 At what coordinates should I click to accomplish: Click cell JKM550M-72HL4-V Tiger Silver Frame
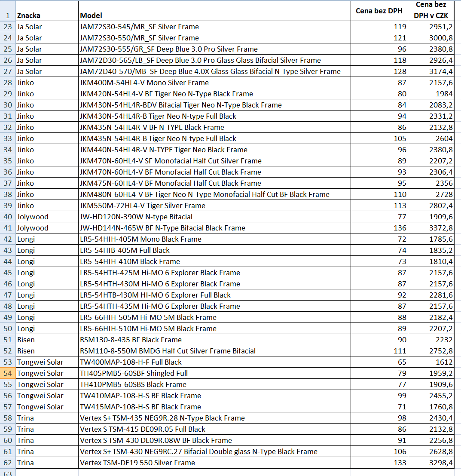point(214,206)
